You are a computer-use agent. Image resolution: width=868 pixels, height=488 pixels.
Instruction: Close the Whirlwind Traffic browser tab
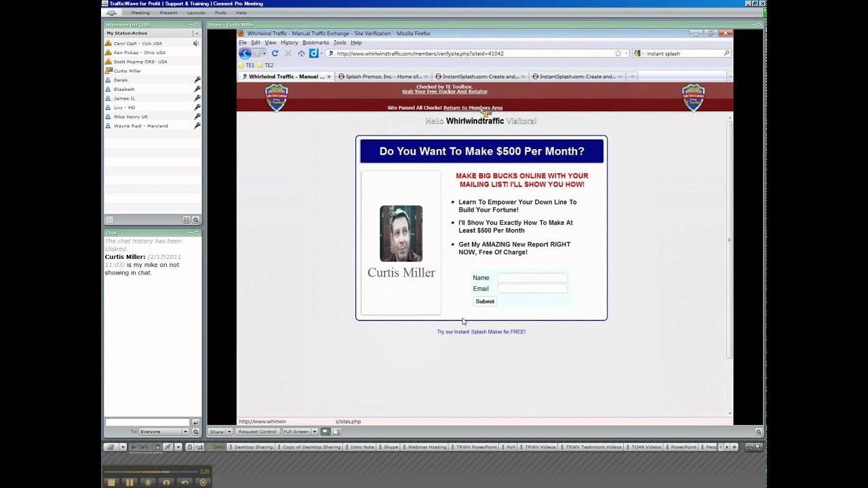point(330,77)
